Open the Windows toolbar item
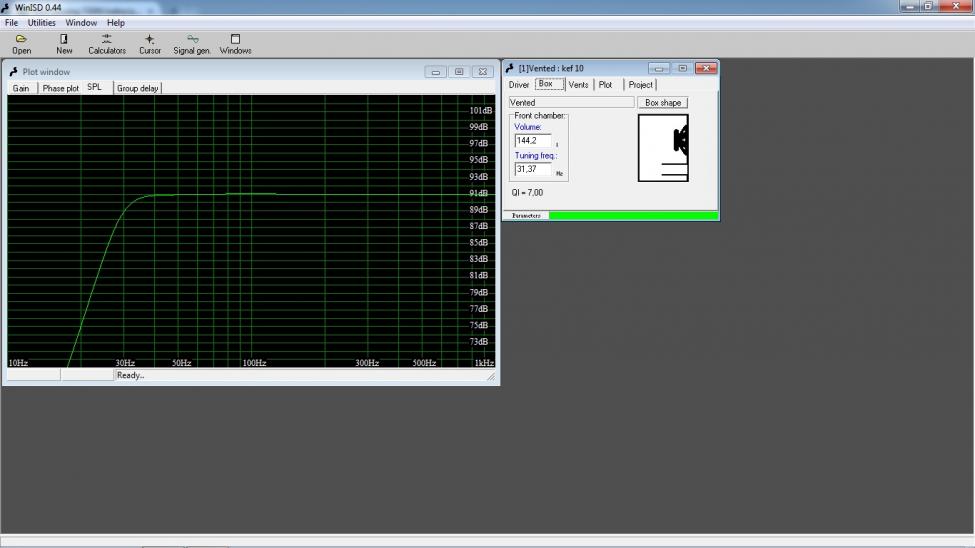Viewport: 975px width, 548px height. click(235, 44)
